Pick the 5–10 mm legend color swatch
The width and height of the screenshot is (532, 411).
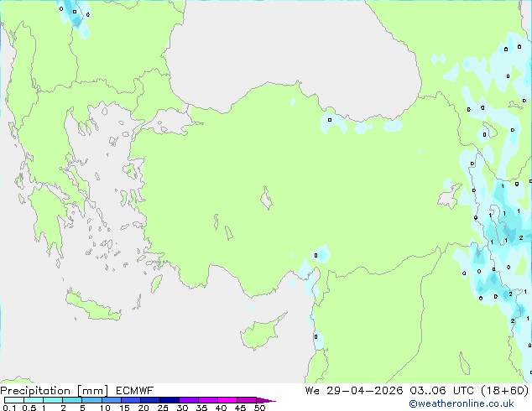(91, 400)
